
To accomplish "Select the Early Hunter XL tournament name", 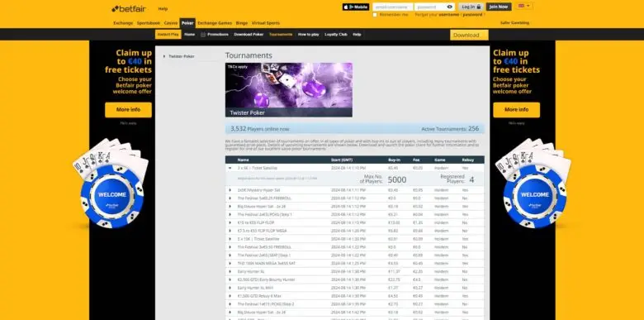I will [250, 271].
